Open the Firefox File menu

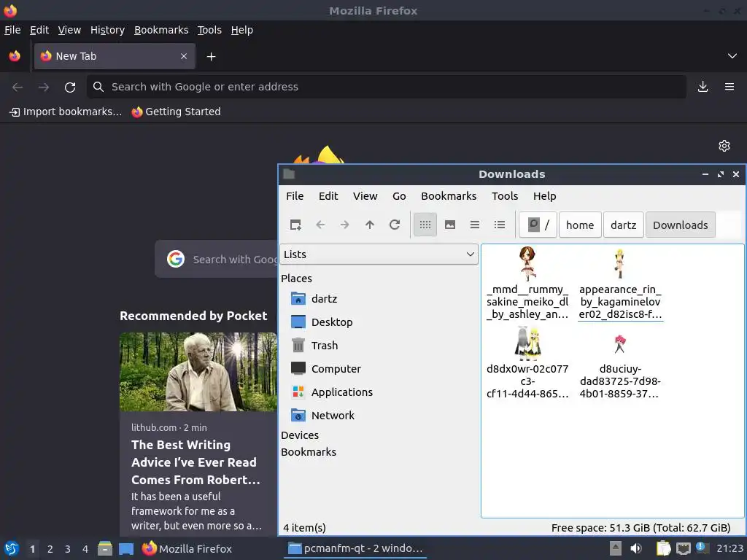point(12,30)
